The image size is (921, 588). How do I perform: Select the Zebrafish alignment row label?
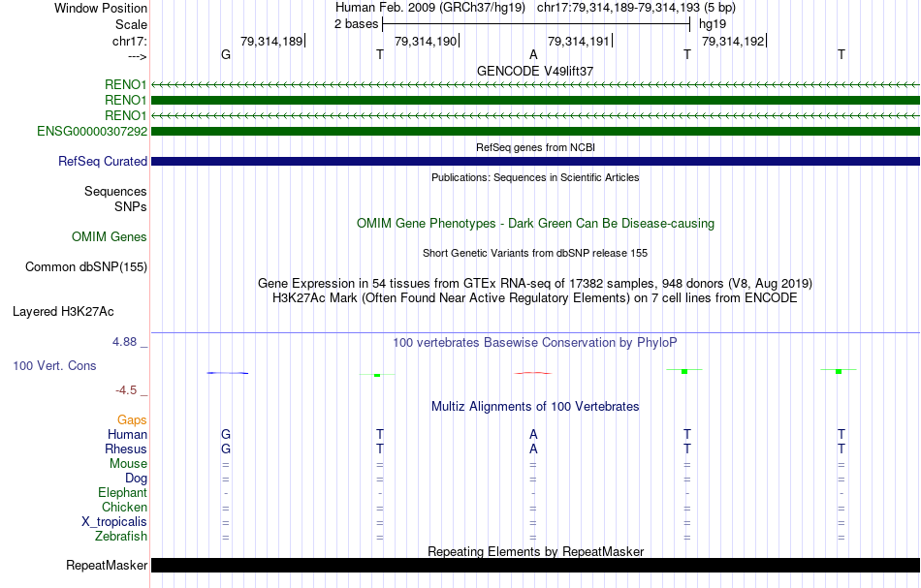click(x=121, y=536)
